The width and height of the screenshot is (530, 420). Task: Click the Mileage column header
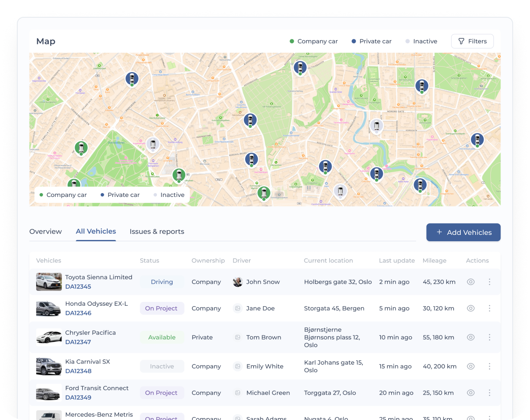(x=435, y=261)
